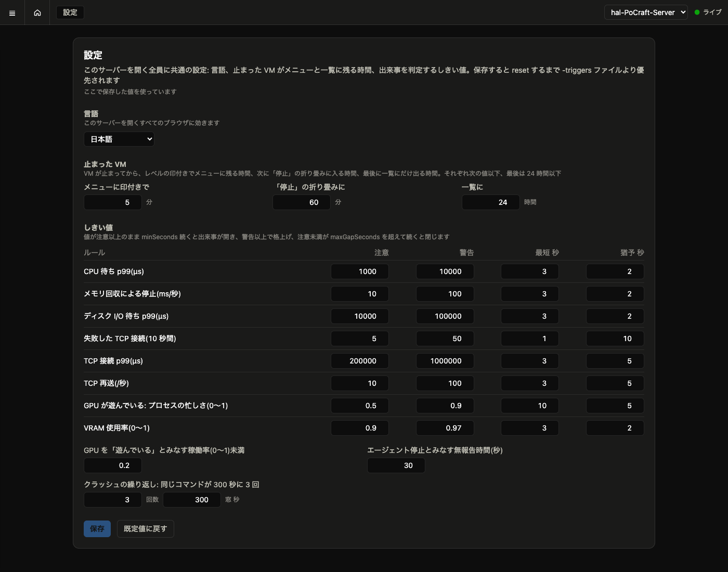Click the 止まった VM section heading
Screen dimensions: 728x572
(x=105, y=164)
